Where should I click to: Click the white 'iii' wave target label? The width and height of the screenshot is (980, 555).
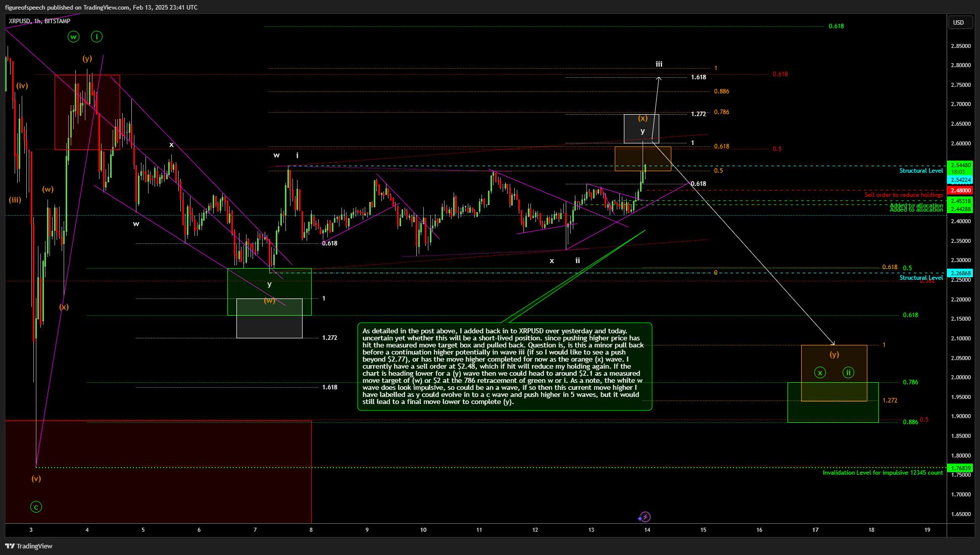(x=659, y=64)
